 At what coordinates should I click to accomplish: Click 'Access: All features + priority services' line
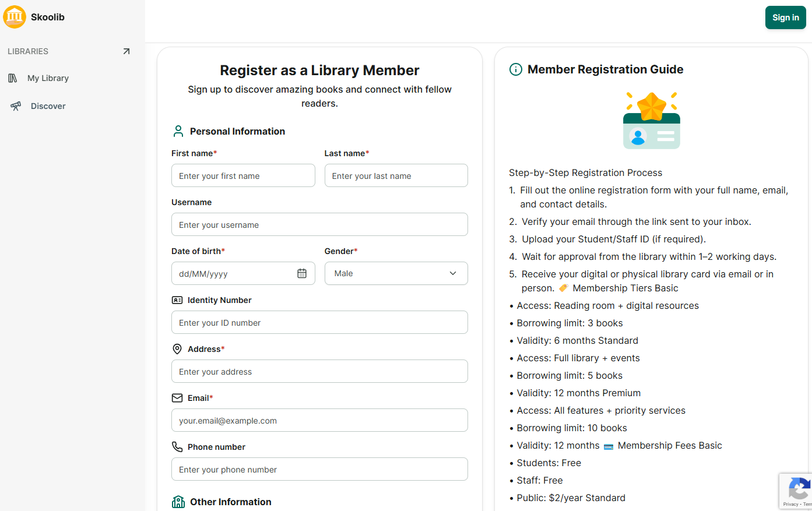point(601,410)
